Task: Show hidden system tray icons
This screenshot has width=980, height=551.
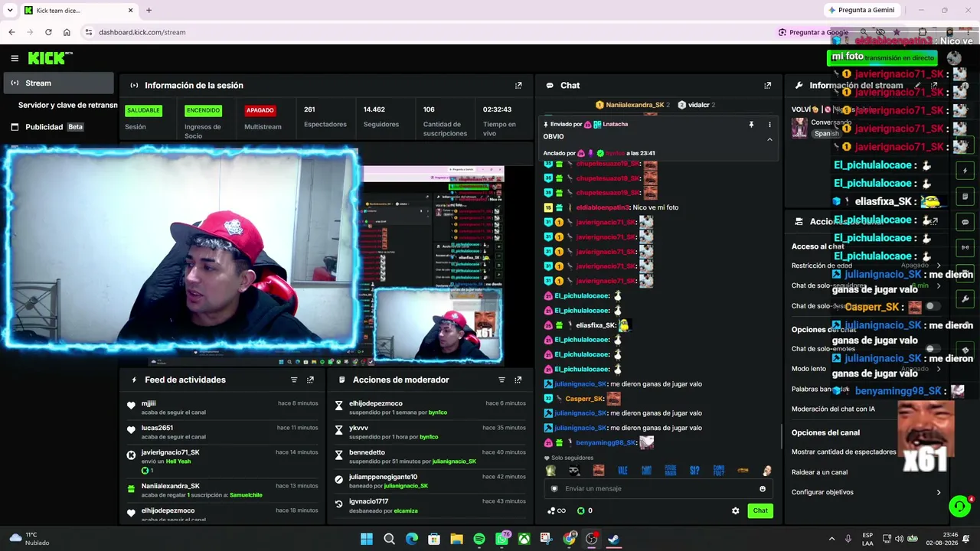Action: [831, 539]
